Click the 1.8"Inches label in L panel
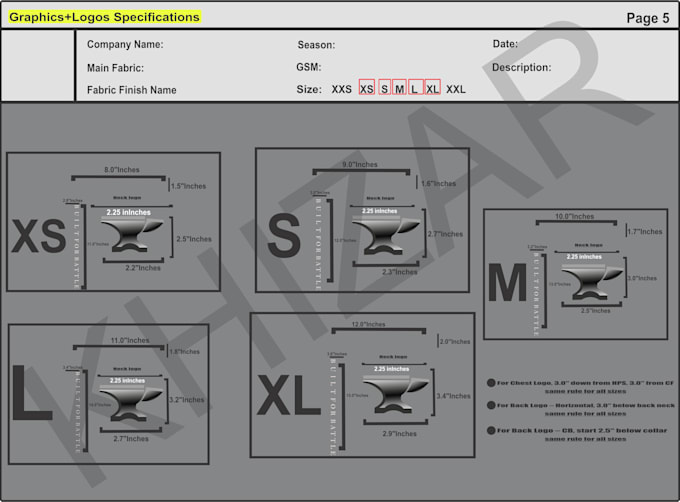The height and width of the screenshot is (502, 680). click(185, 352)
